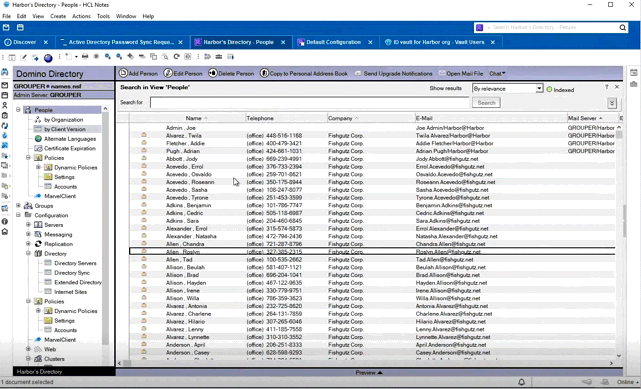
Task: Click the Edit Person icon
Action: pos(168,73)
